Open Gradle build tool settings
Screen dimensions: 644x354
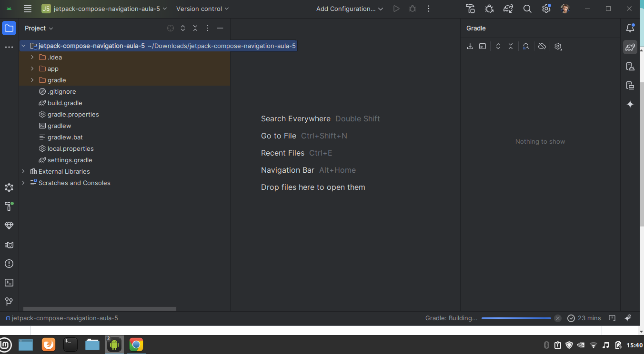558,46
